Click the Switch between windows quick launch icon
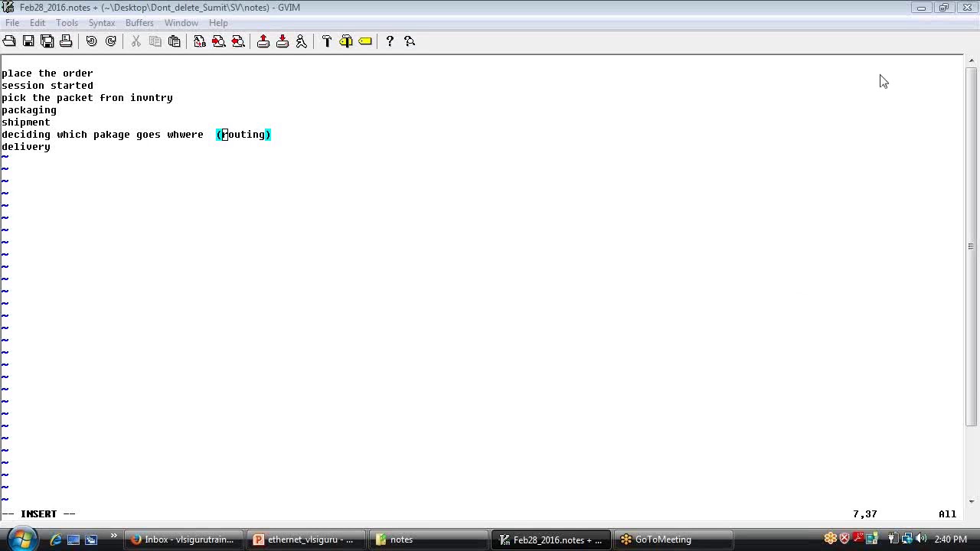 pos(90,540)
